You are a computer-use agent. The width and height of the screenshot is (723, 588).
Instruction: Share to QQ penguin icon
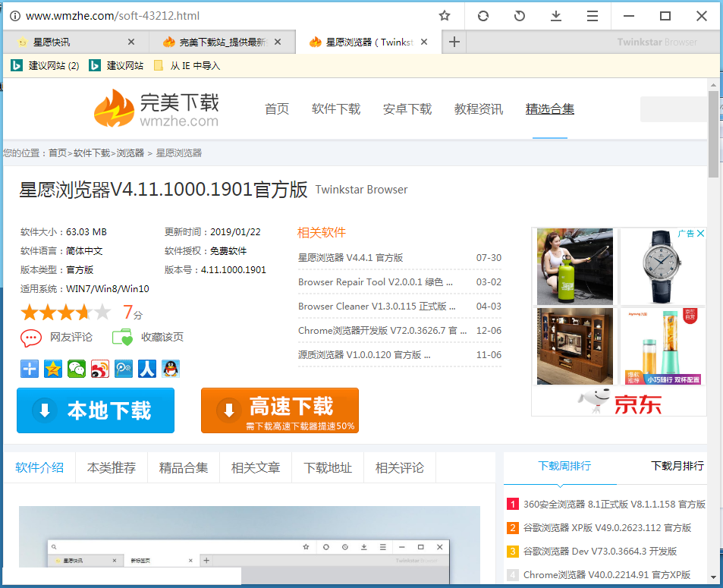tap(171, 369)
